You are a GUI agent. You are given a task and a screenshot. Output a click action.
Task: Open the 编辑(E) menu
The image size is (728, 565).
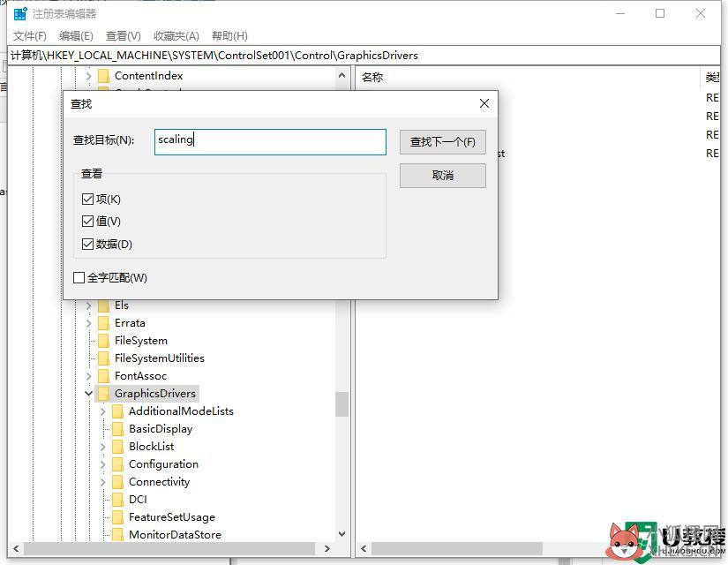76,36
